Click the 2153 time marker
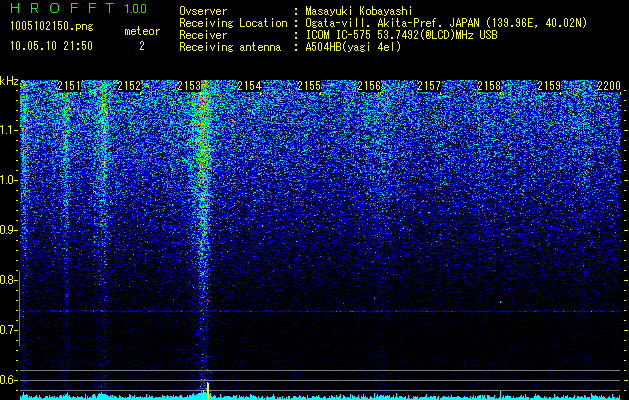This screenshot has width=629, height=400. pyautogui.click(x=189, y=86)
